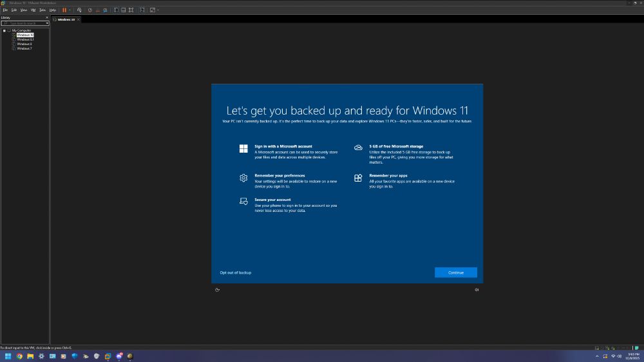Toggle the thumbnail bar view icon
The image size is (644, 362).
[123, 10]
